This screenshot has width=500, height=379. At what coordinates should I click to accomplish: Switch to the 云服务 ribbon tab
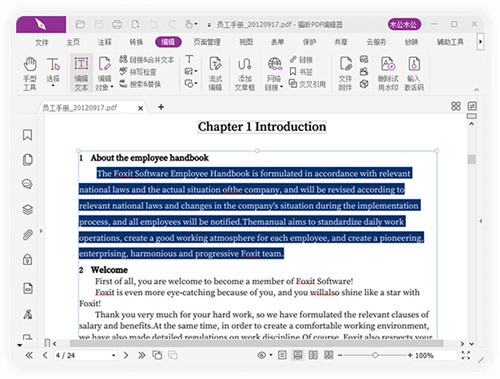(376, 42)
